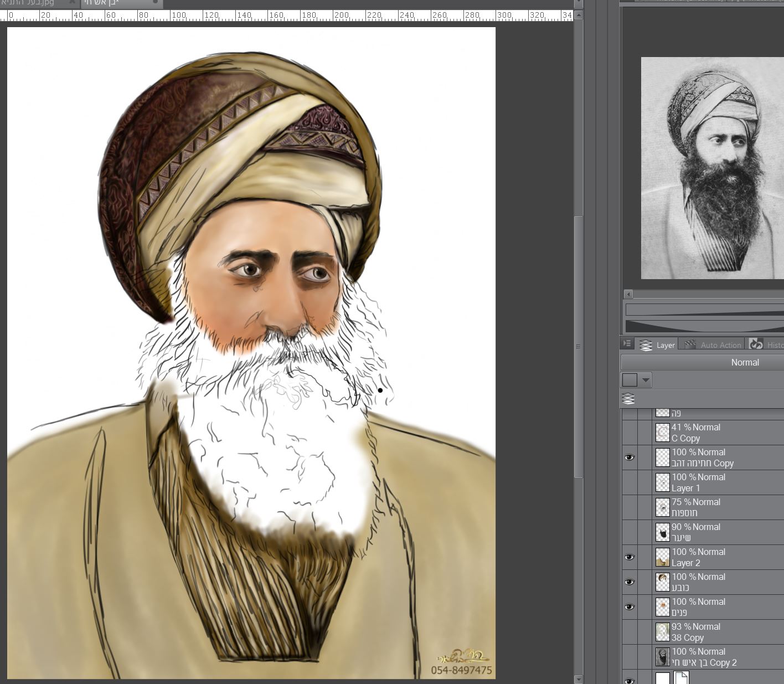Screen dimensions: 784x684
Task: Toggle visibility of the פנים layer
Action: click(x=630, y=607)
